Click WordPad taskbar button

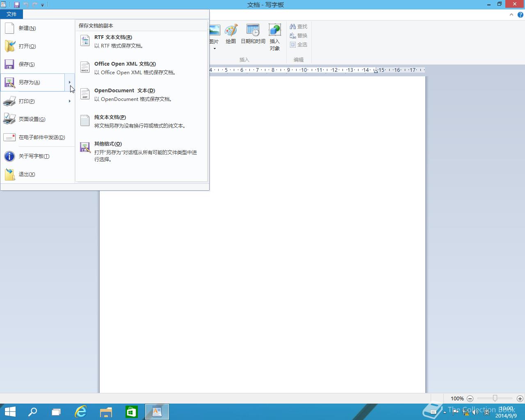click(157, 412)
